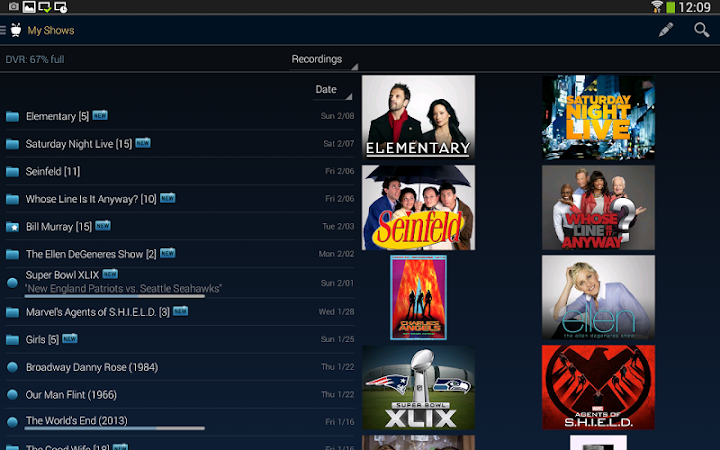Tap the Mon 2/02 date entry
The width and height of the screenshot is (720, 450).
337,254
